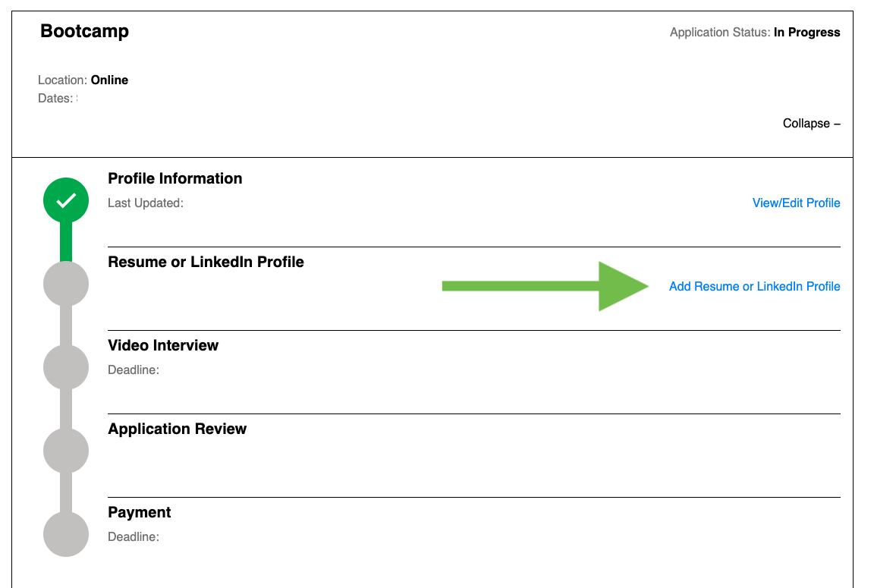874x588 pixels.
Task: Click the minus symbol next to Collapse
Action: [x=835, y=123]
